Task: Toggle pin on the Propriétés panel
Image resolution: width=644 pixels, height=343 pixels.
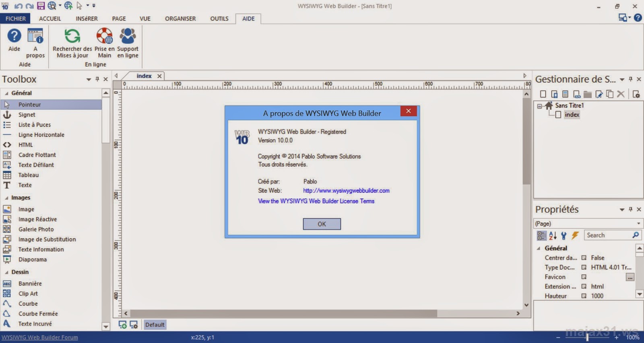Action: [x=630, y=209]
